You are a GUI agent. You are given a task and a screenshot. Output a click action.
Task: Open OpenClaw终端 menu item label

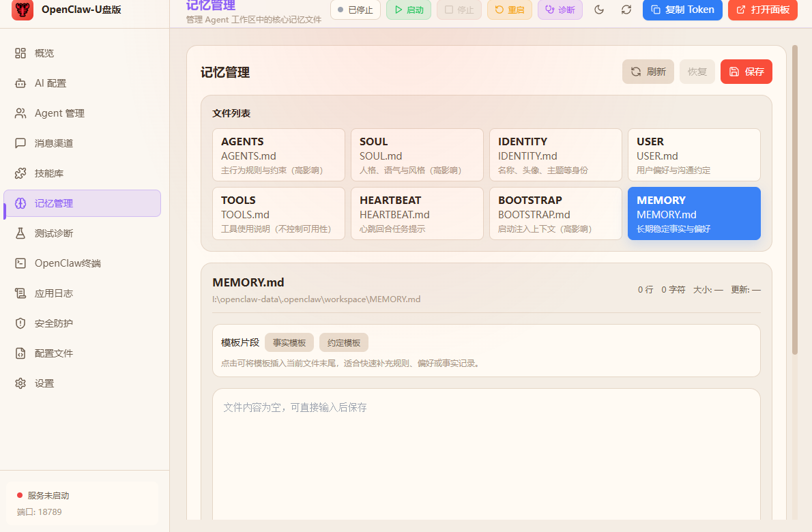[68, 263]
